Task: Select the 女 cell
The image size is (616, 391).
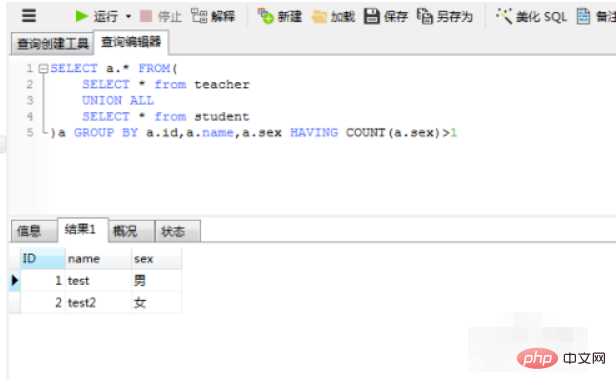Action: (x=156, y=303)
